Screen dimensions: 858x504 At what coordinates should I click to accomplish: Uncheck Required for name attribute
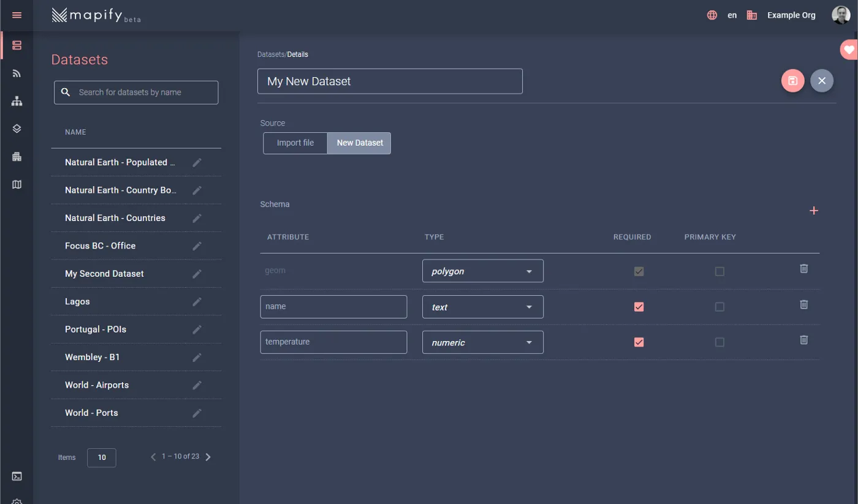(639, 307)
